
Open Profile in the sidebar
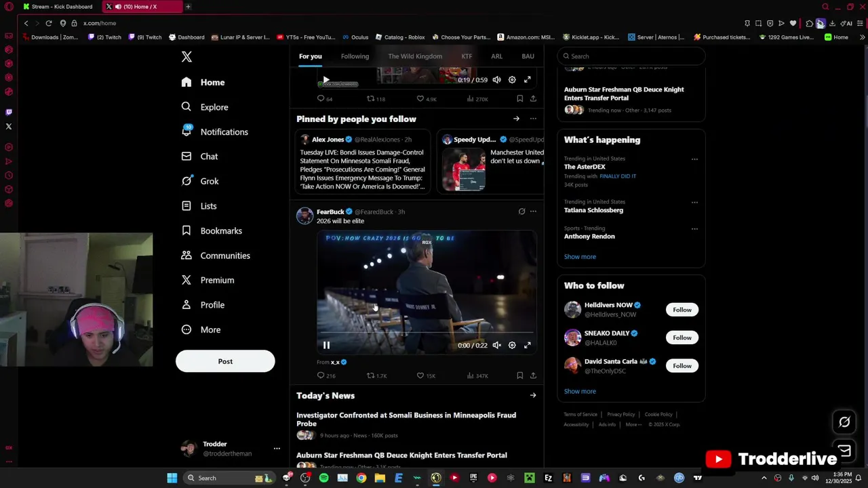[203, 305]
